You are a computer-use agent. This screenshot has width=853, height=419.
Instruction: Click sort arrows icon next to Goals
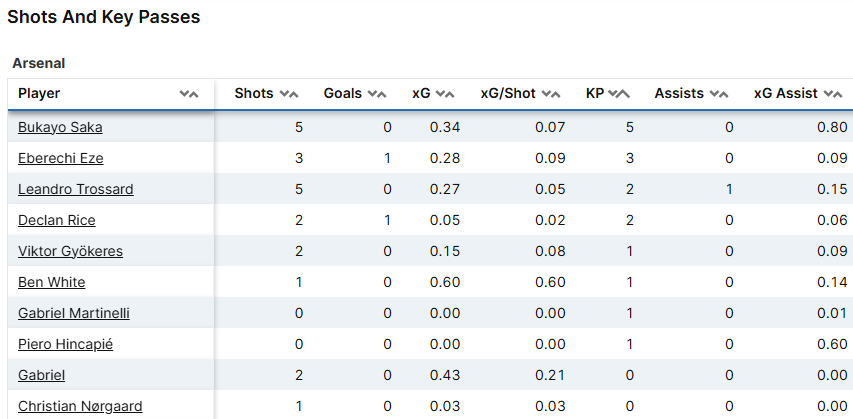[x=377, y=94]
